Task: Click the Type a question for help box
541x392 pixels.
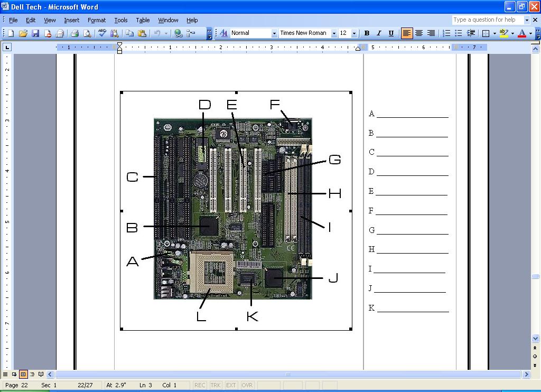Action: pyautogui.click(x=488, y=20)
